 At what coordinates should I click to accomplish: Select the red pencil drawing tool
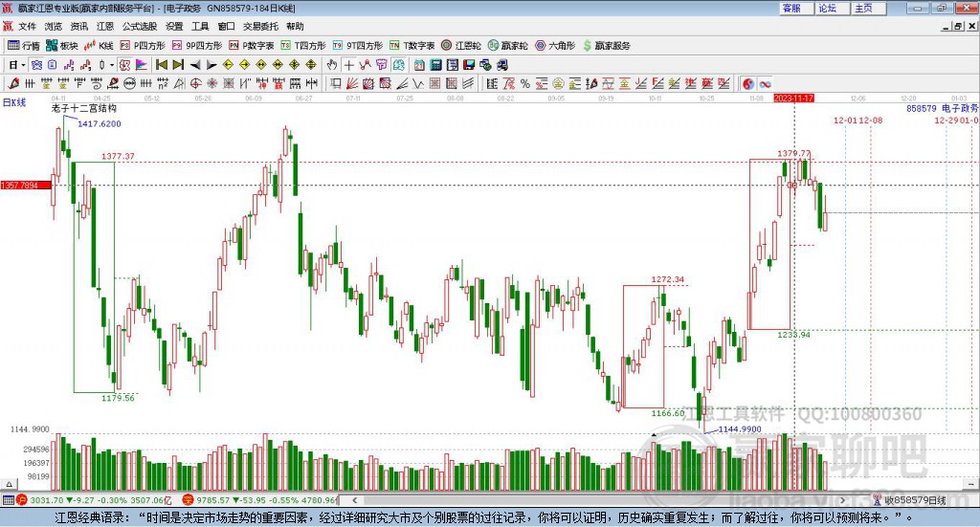click(x=13, y=83)
